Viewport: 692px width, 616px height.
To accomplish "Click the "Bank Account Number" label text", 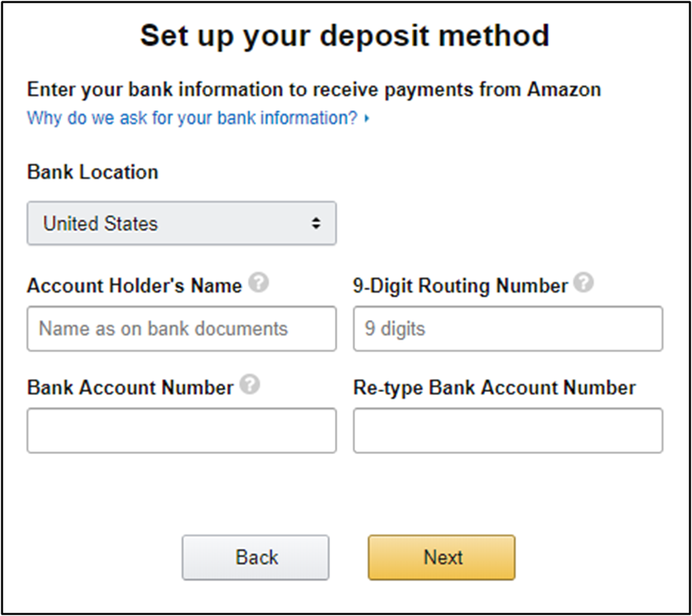I will point(130,388).
